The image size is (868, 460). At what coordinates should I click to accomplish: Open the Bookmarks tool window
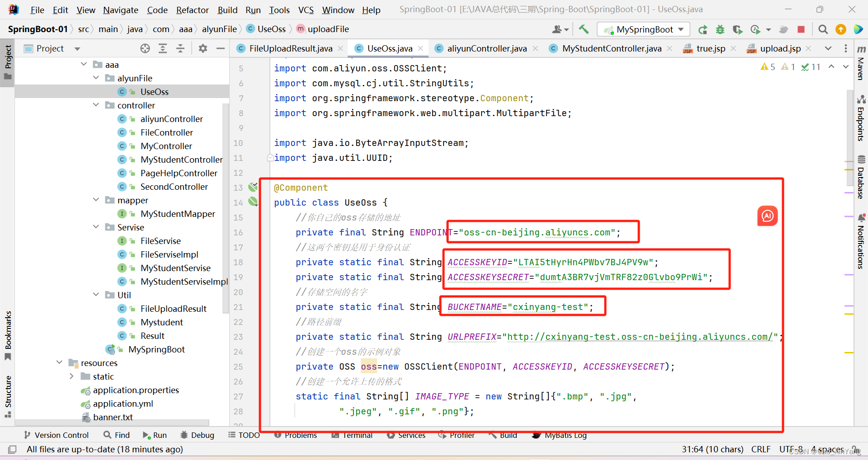[x=8, y=335]
